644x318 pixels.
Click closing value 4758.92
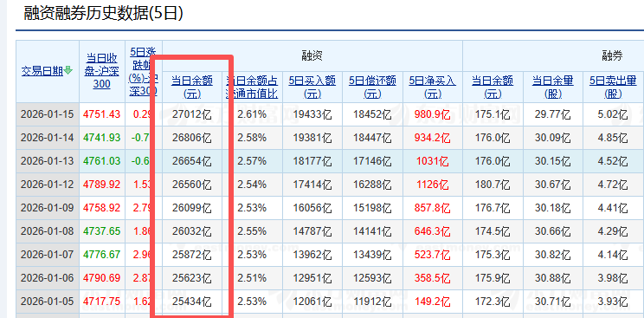click(x=102, y=208)
